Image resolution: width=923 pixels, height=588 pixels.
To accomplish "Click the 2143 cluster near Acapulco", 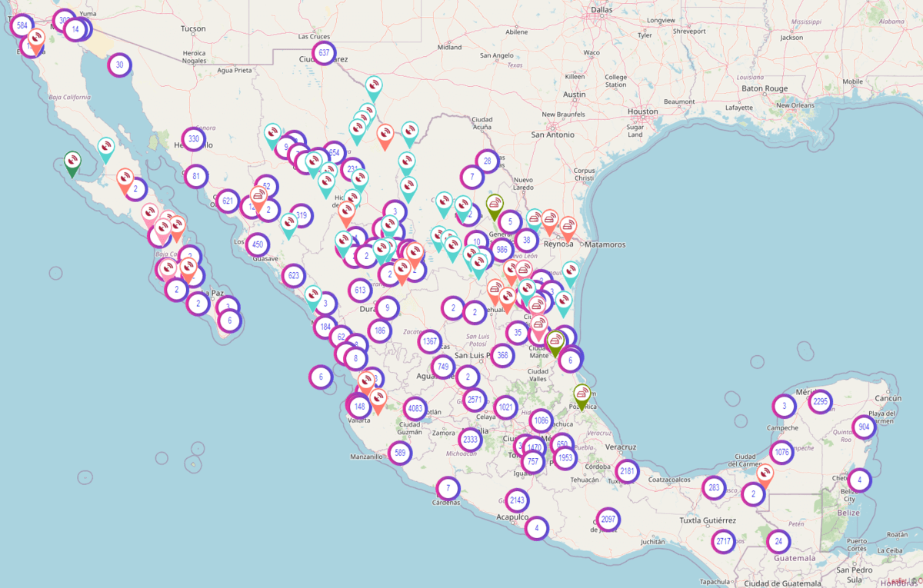I will 517,500.
